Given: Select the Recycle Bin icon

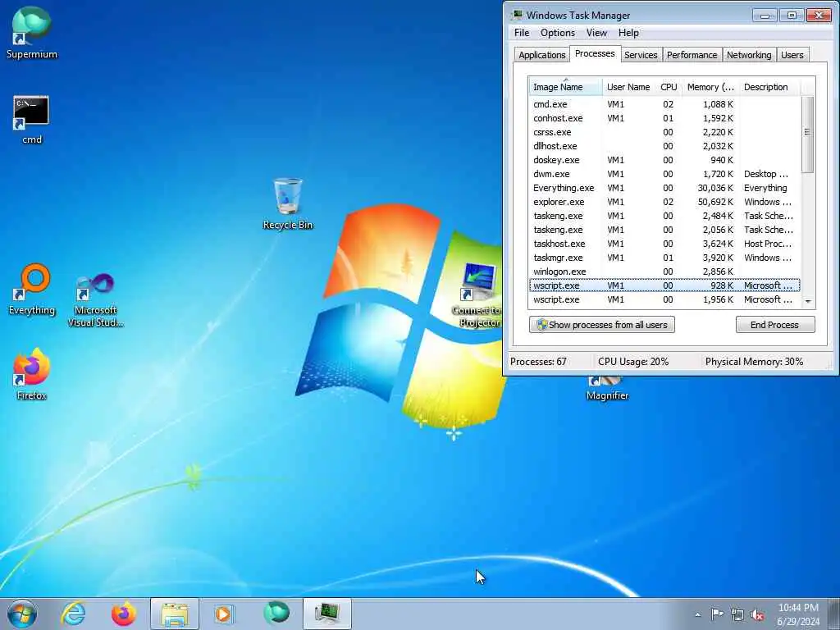Looking at the screenshot, I should coord(288,204).
